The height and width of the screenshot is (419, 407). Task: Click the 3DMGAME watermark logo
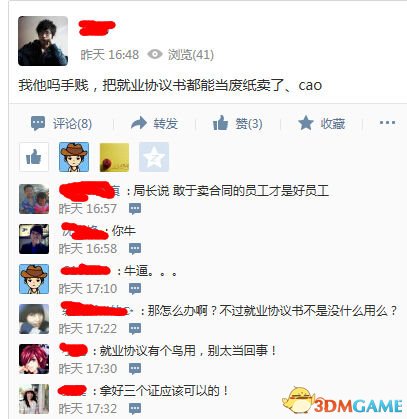[x=342, y=400]
